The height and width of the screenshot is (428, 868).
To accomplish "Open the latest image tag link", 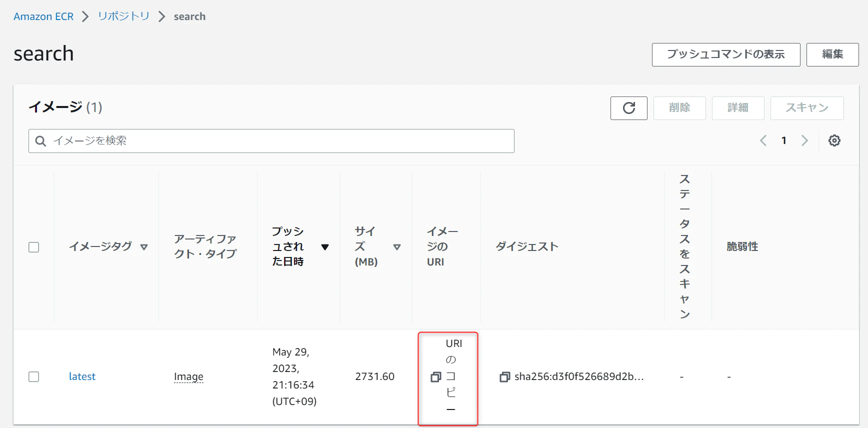I will [82, 376].
